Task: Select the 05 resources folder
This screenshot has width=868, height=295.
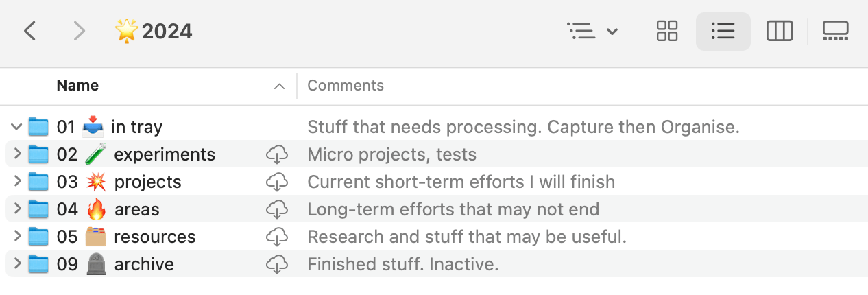Action: click(x=154, y=237)
